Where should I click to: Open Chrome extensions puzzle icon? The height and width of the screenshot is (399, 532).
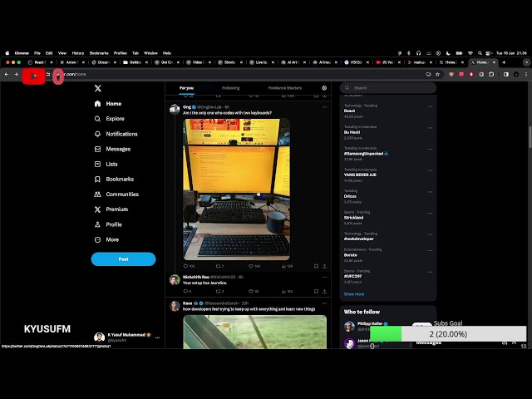pyautogui.click(x=491, y=74)
